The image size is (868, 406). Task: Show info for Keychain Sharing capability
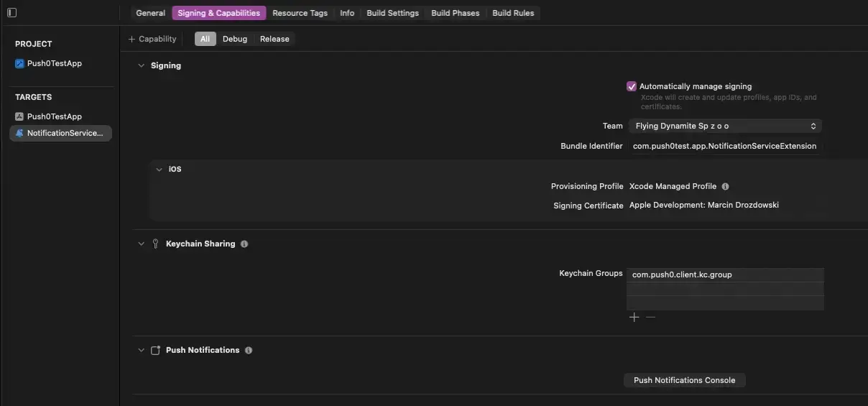(244, 244)
